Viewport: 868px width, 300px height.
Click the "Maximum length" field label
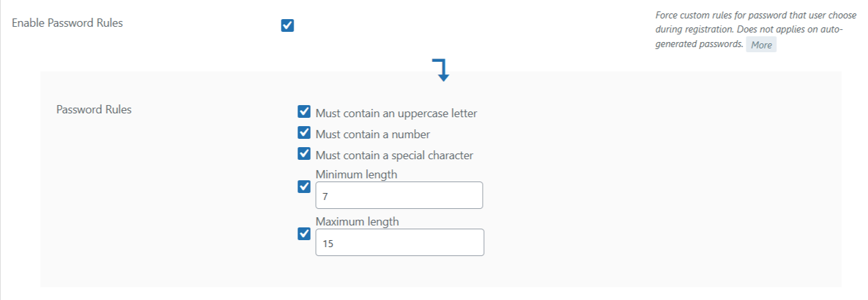click(357, 222)
